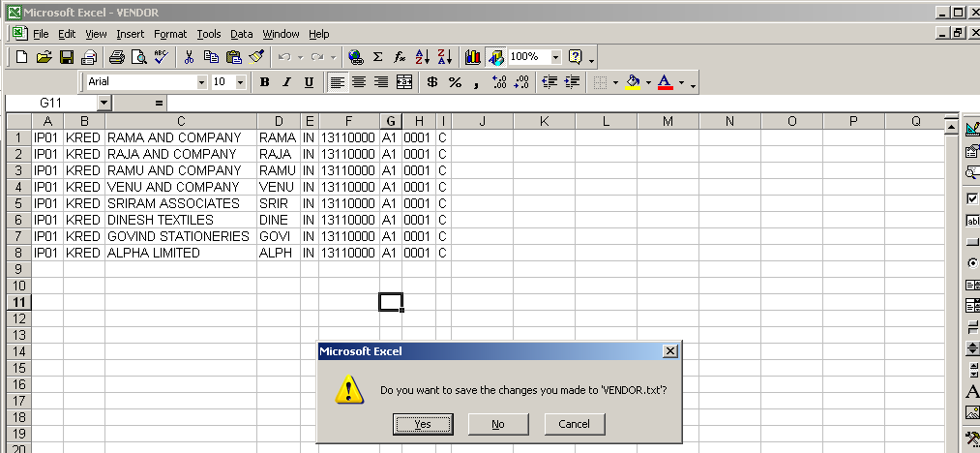980x453 pixels.
Task: Click the Format Painter brush icon
Action: pos(256,57)
